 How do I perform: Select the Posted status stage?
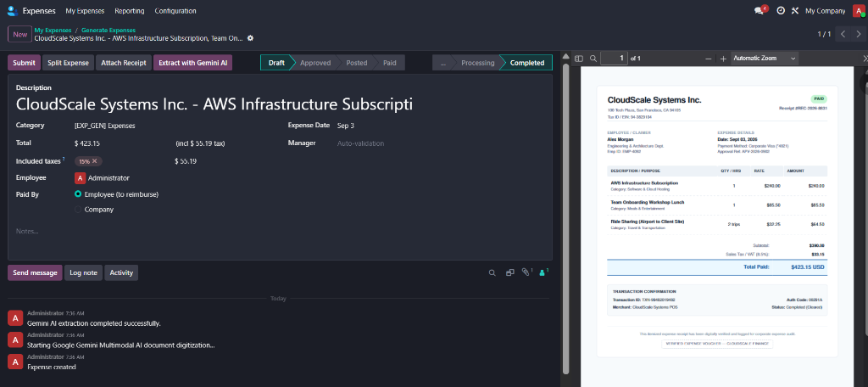coord(357,63)
